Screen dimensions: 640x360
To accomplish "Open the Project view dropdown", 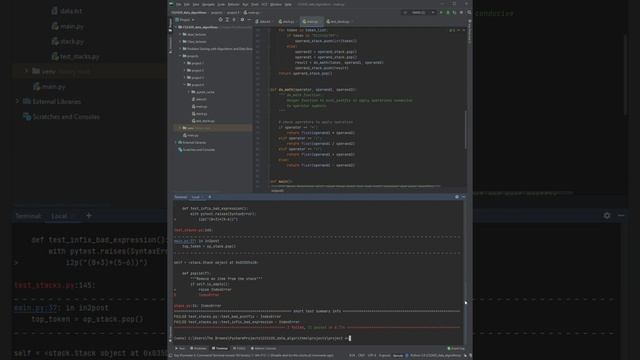I will point(185,20).
